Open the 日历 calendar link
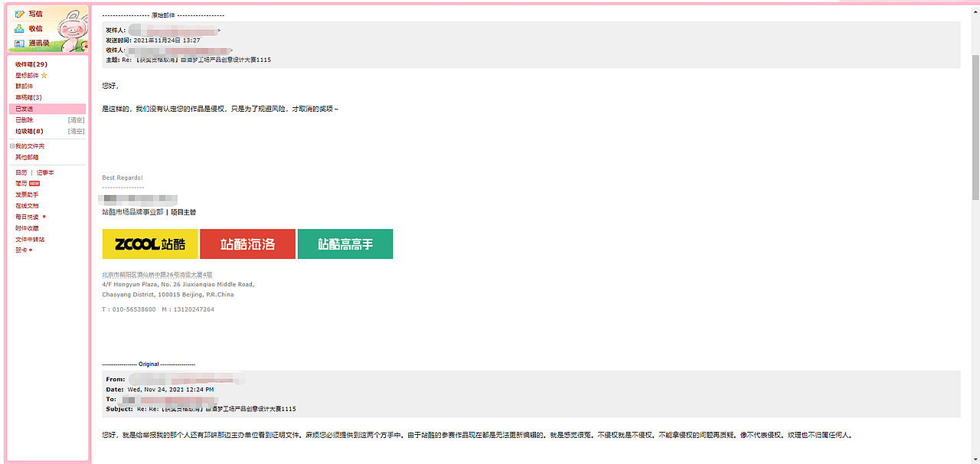This screenshot has height=464, width=980. point(21,173)
